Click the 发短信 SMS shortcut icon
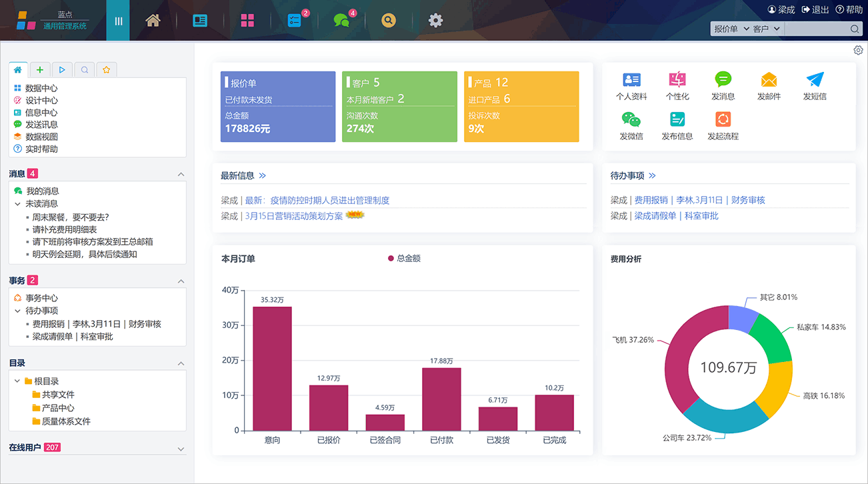The width and height of the screenshot is (868, 484). [x=814, y=81]
